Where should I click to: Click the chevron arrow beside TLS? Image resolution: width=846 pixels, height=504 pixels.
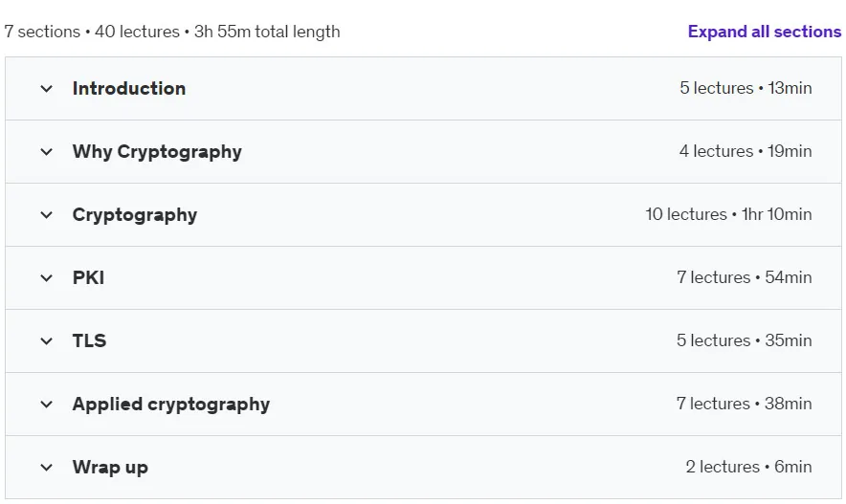[x=46, y=340]
